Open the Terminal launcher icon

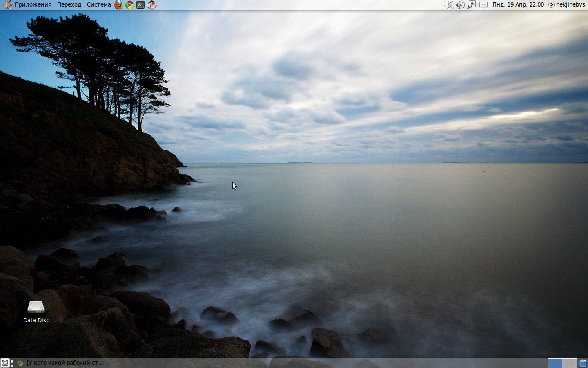tap(140, 5)
